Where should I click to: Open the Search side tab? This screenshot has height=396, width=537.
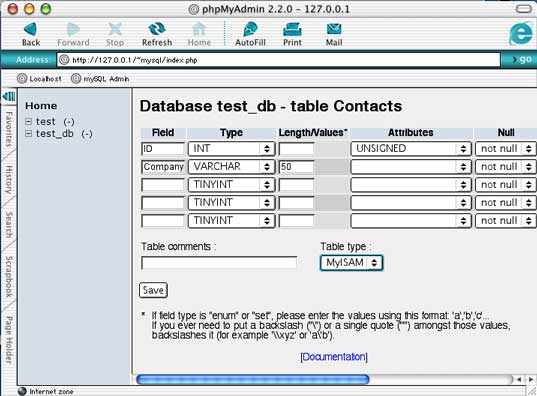point(9,225)
